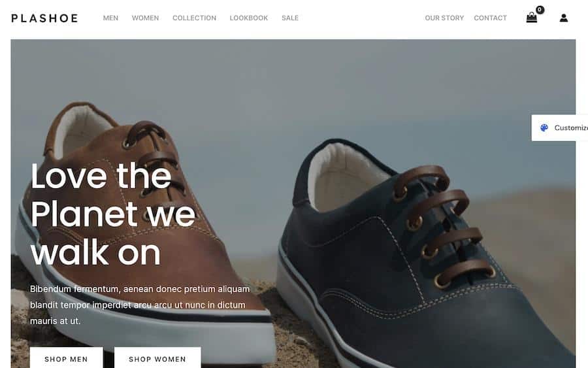
Task: Navigate to COLLECTION page
Action: 194,18
